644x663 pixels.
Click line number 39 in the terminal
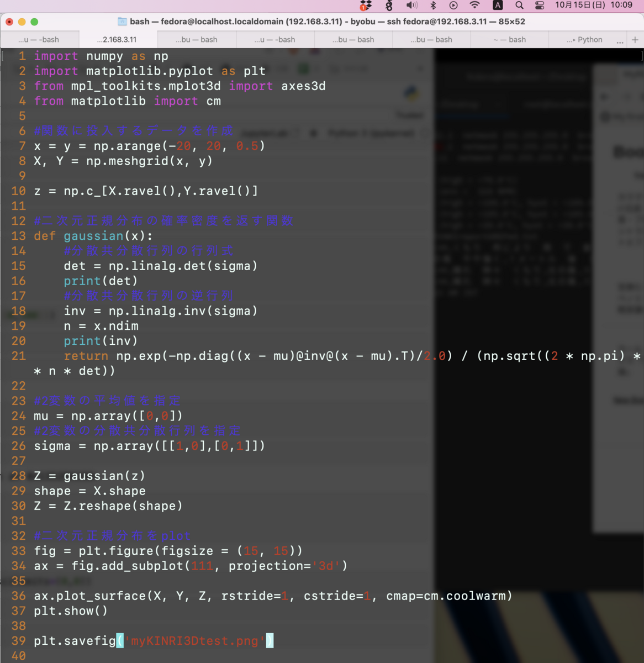tap(18, 641)
